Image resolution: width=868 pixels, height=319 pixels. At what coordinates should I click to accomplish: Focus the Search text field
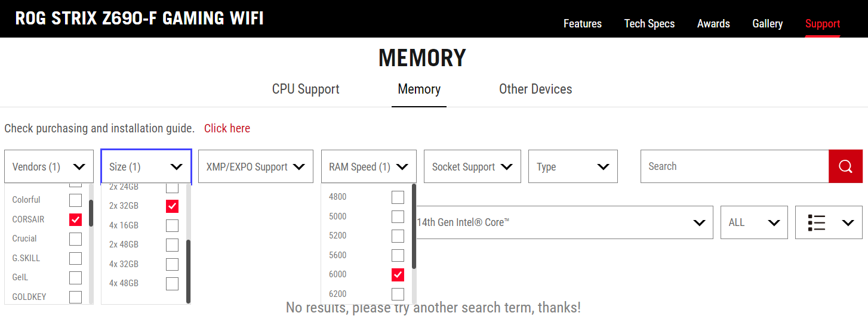coord(734,166)
